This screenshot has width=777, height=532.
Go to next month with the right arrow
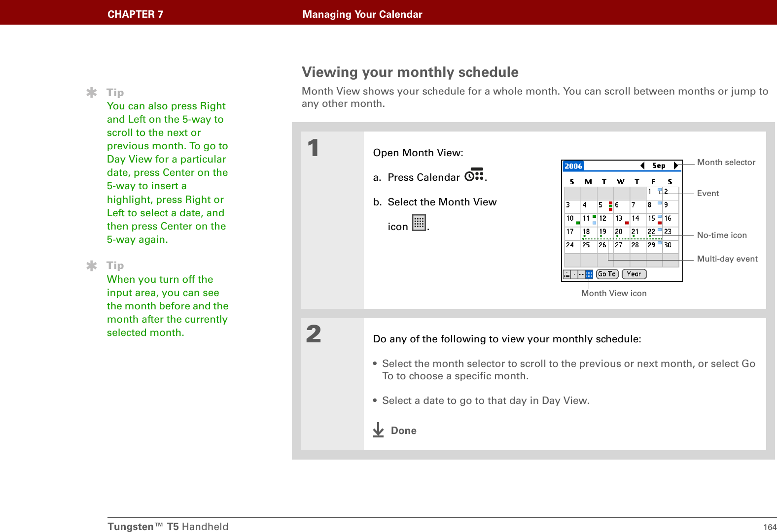(676, 166)
